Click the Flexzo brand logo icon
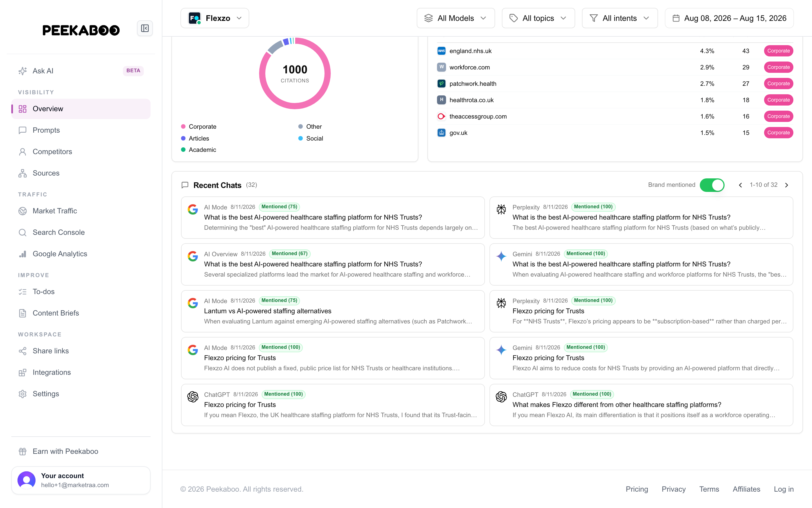Image resolution: width=812 pixels, height=508 pixels. point(195,18)
